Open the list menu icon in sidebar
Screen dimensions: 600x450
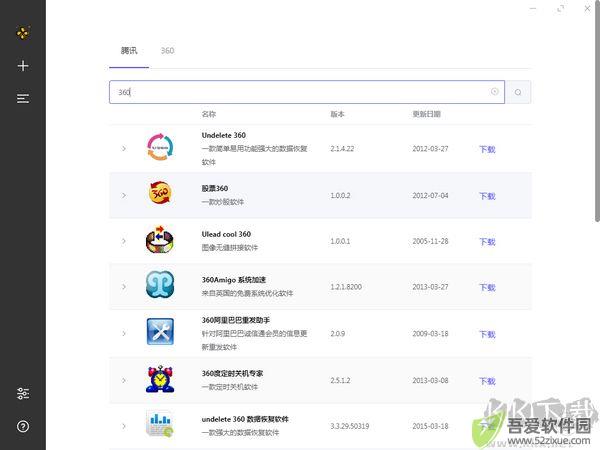pos(23,99)
